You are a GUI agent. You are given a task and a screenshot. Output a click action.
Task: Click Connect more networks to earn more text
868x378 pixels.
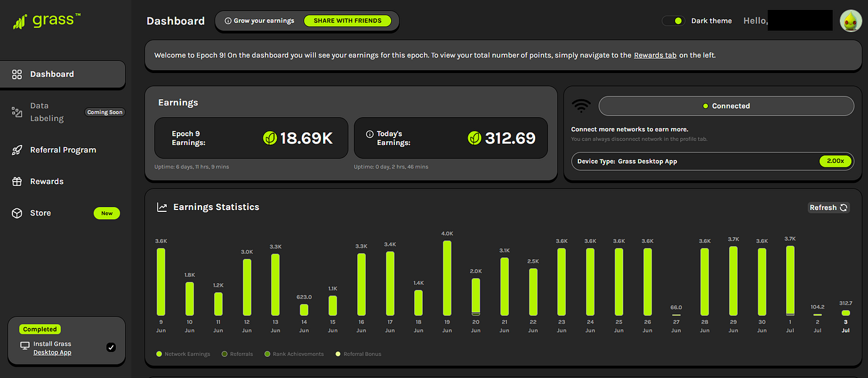click(629, 130)
